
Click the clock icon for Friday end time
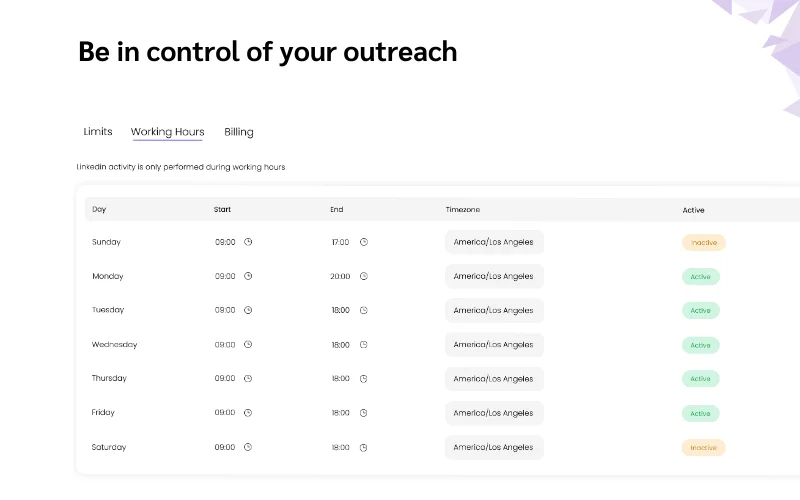364,413
